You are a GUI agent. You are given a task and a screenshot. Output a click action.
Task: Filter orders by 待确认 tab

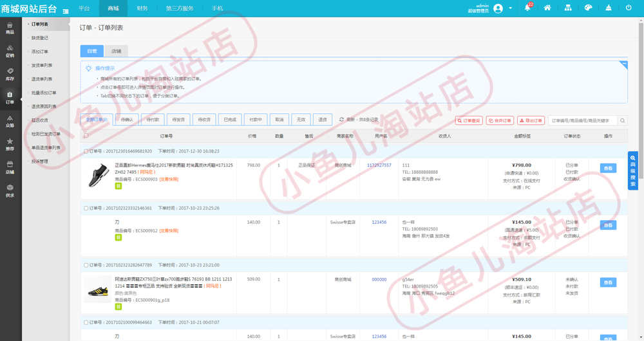pos(127,120)
